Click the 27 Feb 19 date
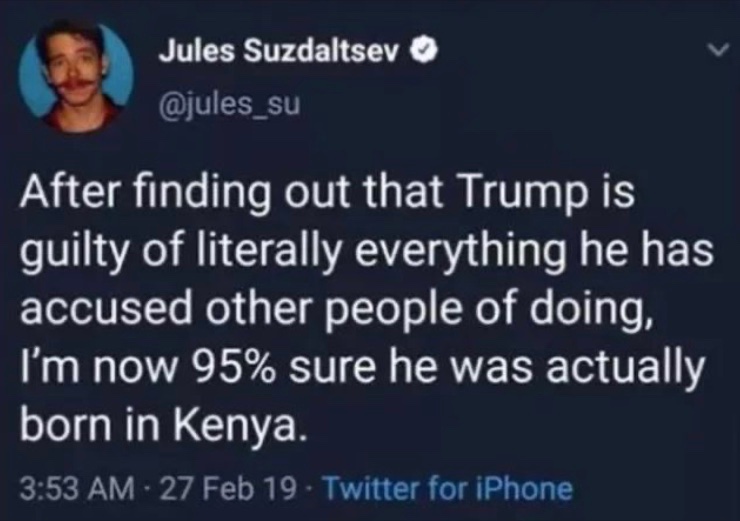This screenshot has width=740, height=521. (x=226, y=490)
